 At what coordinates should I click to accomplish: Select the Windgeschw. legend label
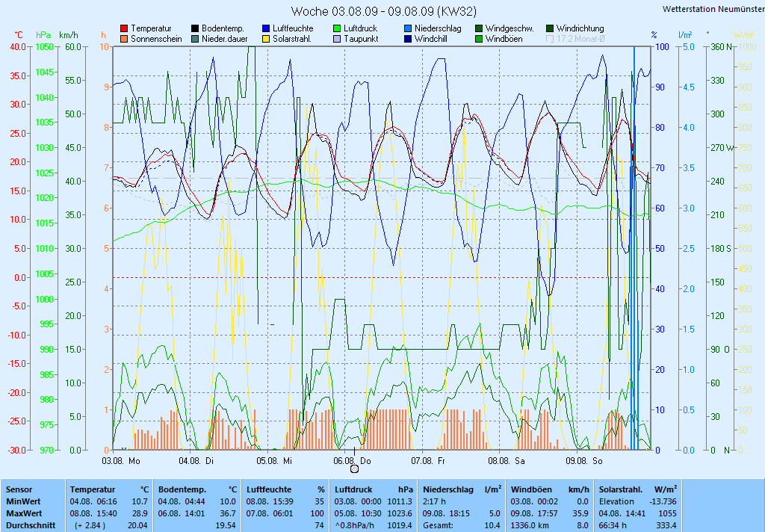[x=510, y=29]
